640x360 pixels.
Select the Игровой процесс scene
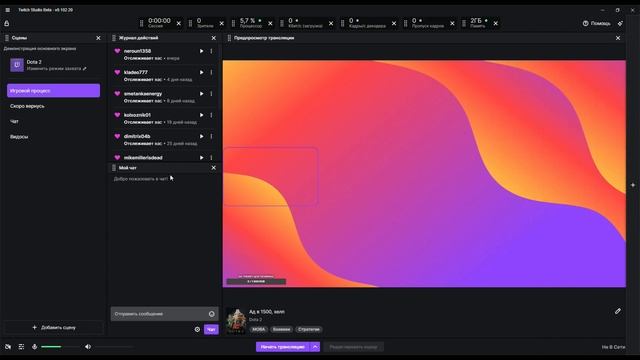(x=53, y=91)
